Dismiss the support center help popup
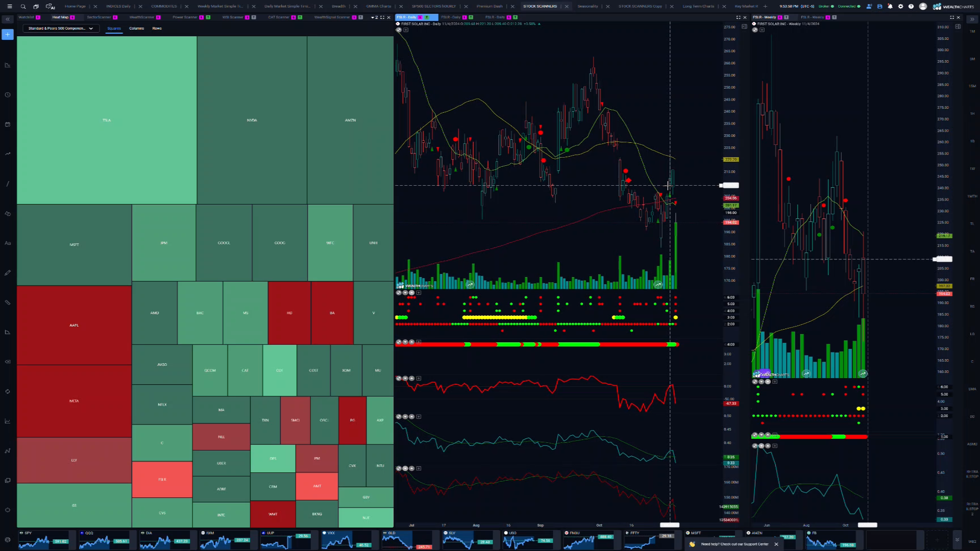The height and width of the screenshot is (551, 980). [x=776, y=544]
